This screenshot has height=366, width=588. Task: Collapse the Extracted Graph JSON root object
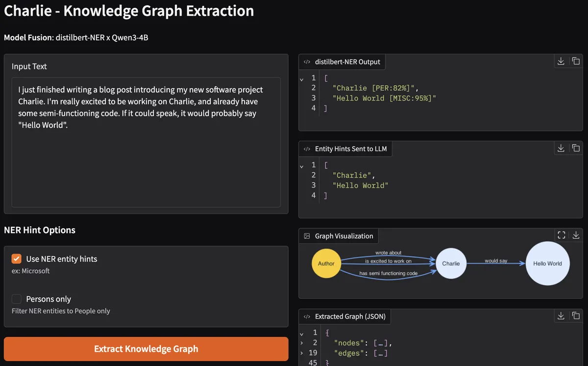coord(302,333)
